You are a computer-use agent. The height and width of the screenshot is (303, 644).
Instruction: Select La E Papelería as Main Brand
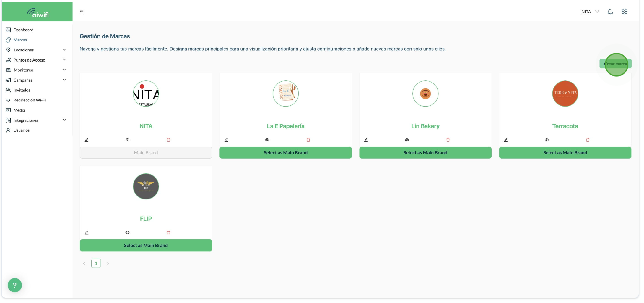point(286,153)
